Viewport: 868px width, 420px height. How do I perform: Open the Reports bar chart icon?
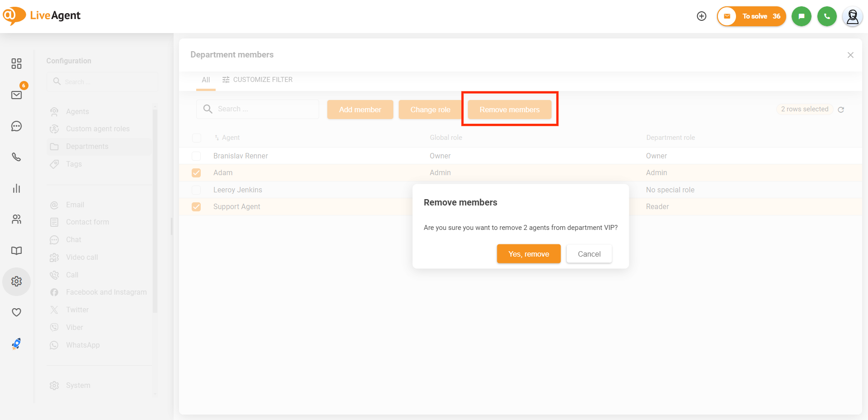[16, 188]
